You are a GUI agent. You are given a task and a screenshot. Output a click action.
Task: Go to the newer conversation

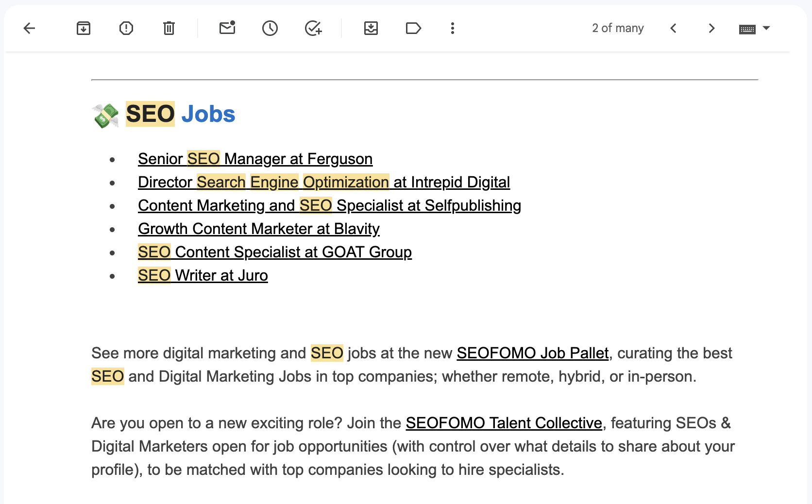click(x=674, y=28)
